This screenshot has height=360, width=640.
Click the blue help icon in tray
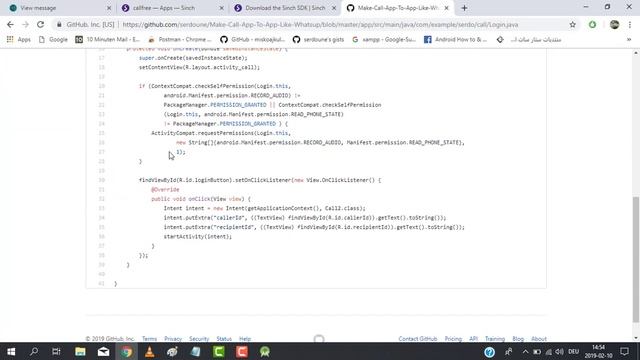pyautogui.click(x=489, y=351)
